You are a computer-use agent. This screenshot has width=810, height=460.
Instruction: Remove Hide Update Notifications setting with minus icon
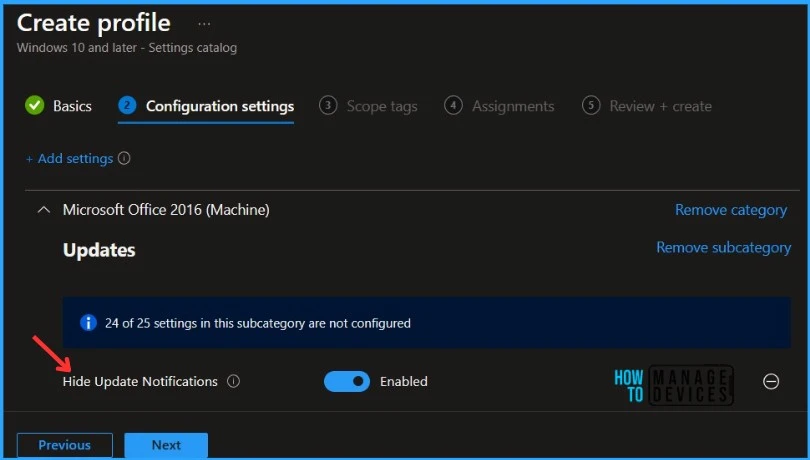(771, 381)
